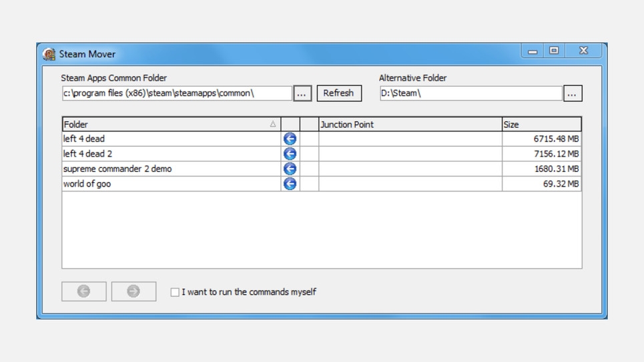Click the blue arrow icon for left 4 dead
This screenshot has height=362, width=644.
click(290, 139)
